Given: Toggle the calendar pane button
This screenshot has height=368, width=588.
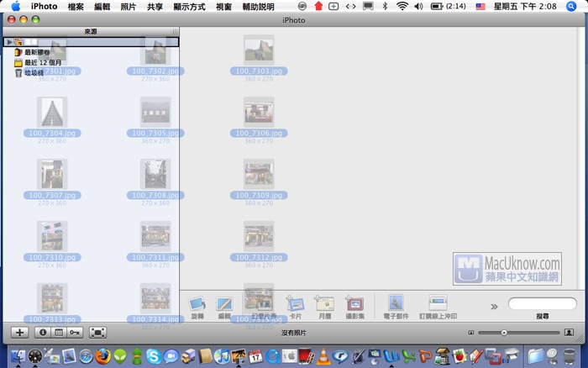Looking at the screenshot, I should tap(59, 333).
